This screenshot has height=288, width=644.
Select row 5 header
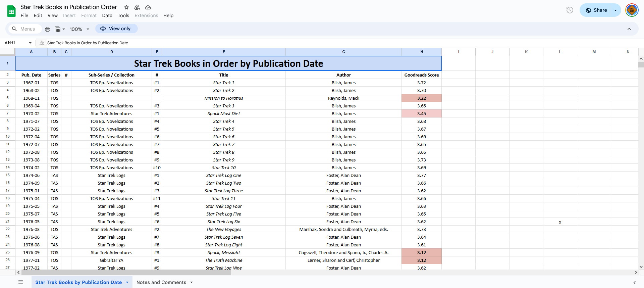coord(7,98)
